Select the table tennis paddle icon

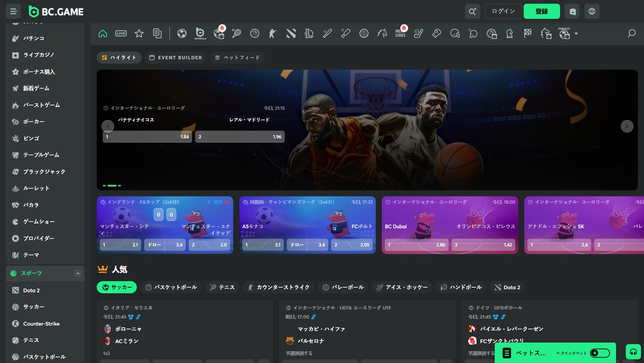pos(473,33)
